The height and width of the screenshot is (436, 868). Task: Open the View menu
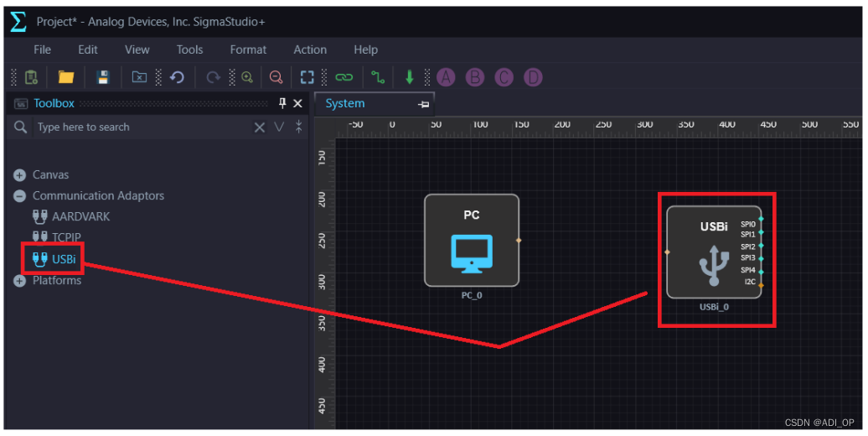[x=137, y=49]
